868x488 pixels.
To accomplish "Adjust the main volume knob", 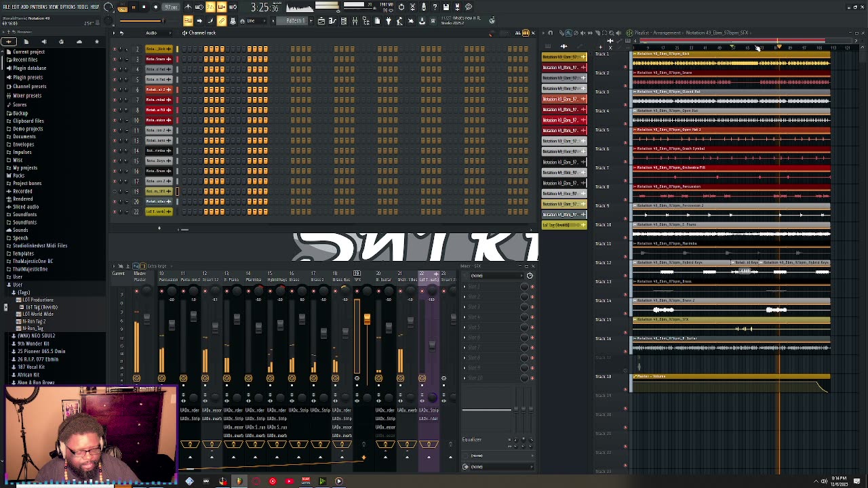I will point(108,7).
